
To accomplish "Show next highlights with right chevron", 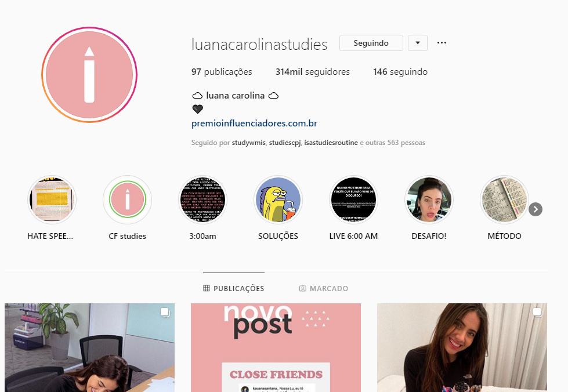I will point(536,209).
